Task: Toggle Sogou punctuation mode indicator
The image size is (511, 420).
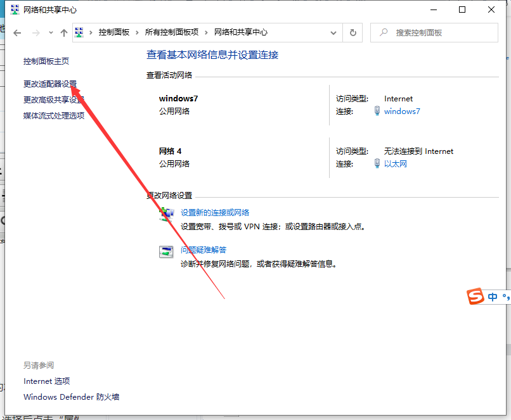Action: click(x=505, y=296)
